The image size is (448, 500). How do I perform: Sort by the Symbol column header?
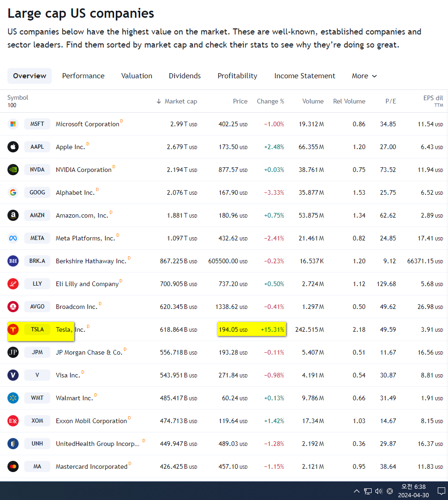(18, 97)
